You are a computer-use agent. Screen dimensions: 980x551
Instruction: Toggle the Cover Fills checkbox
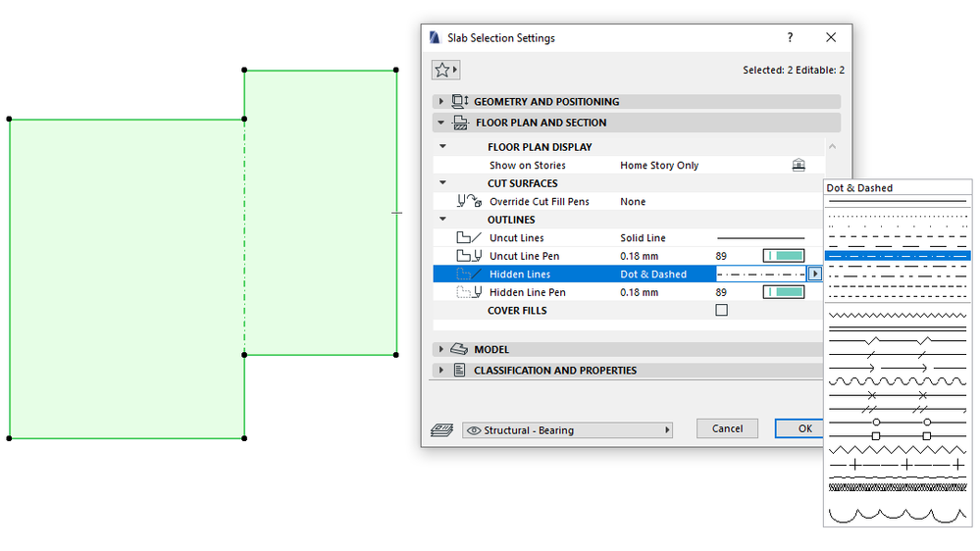721,310
